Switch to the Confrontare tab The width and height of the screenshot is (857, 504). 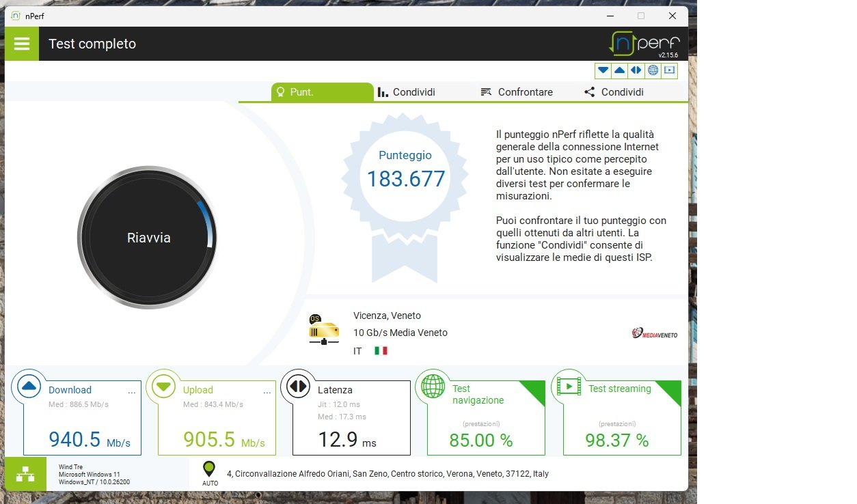click(517, 92)
